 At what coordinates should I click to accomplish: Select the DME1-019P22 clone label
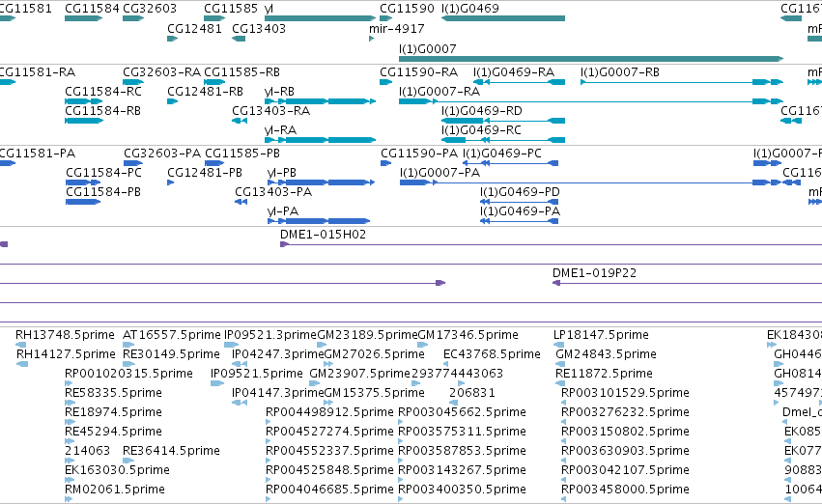click(x=594, y=273)
